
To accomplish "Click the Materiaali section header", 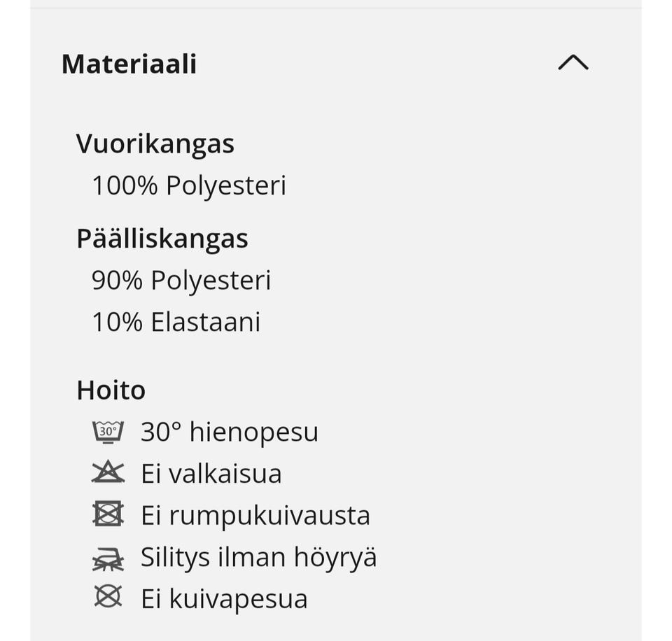I will [x=129, y=64].
